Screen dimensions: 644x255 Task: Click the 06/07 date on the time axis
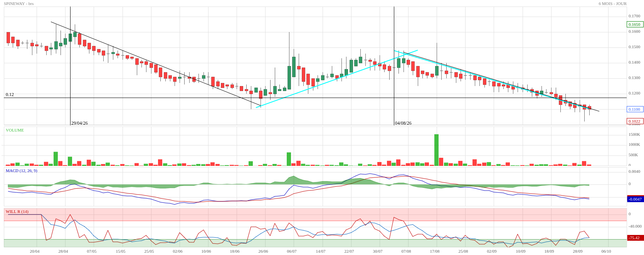[x=292, y=251]
